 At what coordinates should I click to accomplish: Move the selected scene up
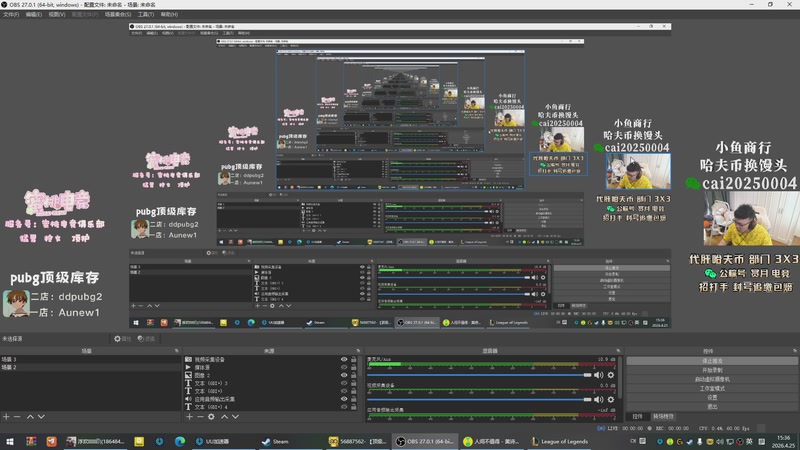(30, 417)
